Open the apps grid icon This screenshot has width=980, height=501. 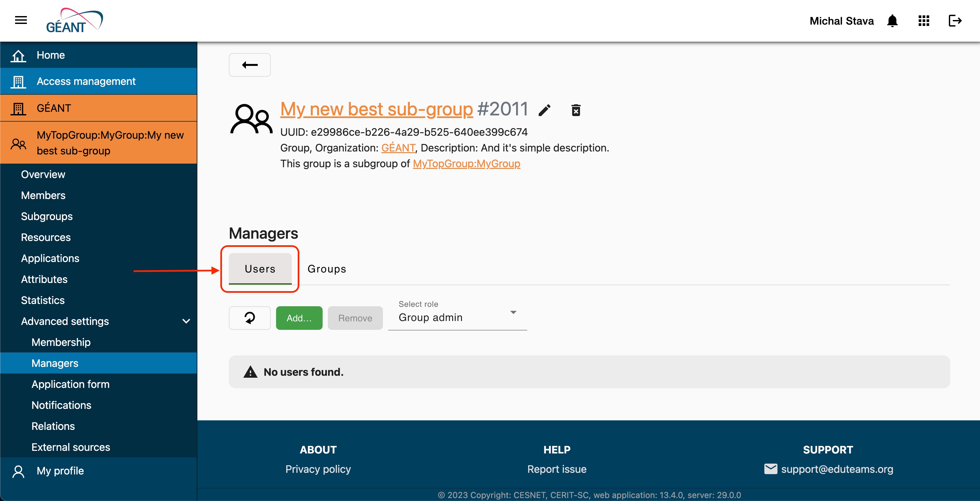coord(924,21)
